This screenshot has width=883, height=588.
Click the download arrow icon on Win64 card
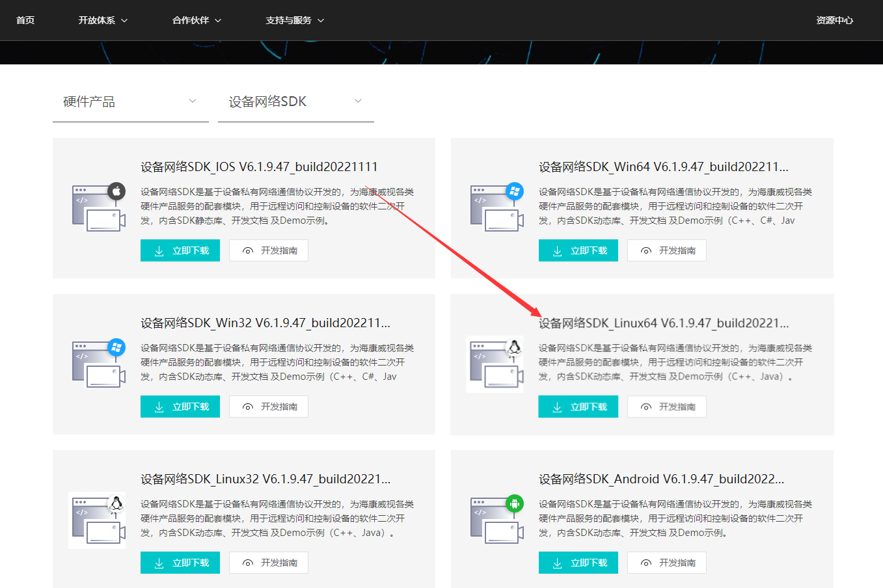(557, 251)
